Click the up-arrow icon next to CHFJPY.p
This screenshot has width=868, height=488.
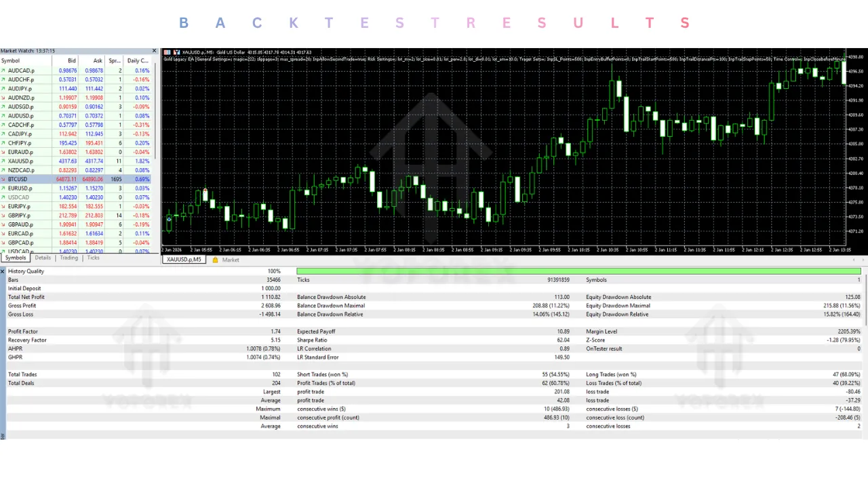point(3,143)
